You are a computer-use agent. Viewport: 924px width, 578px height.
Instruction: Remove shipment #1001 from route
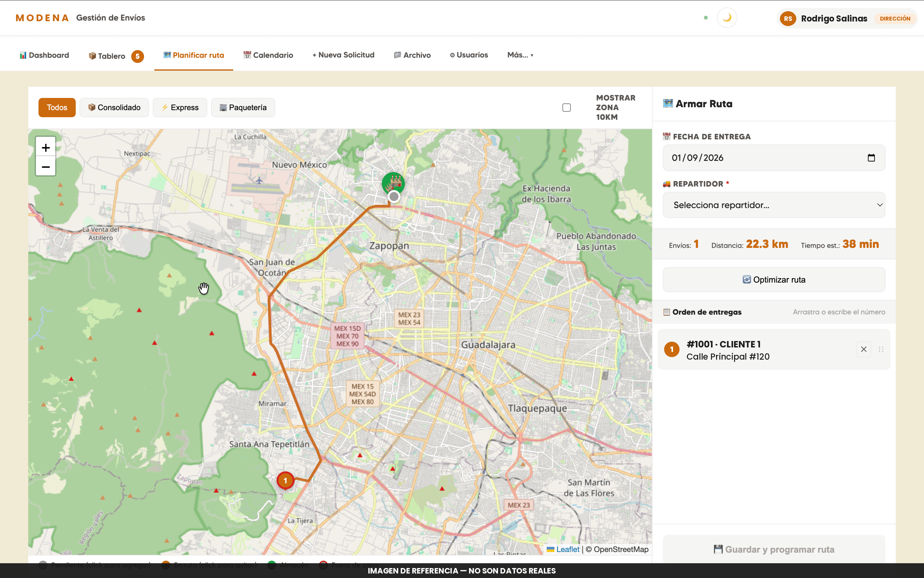point(863,349)
